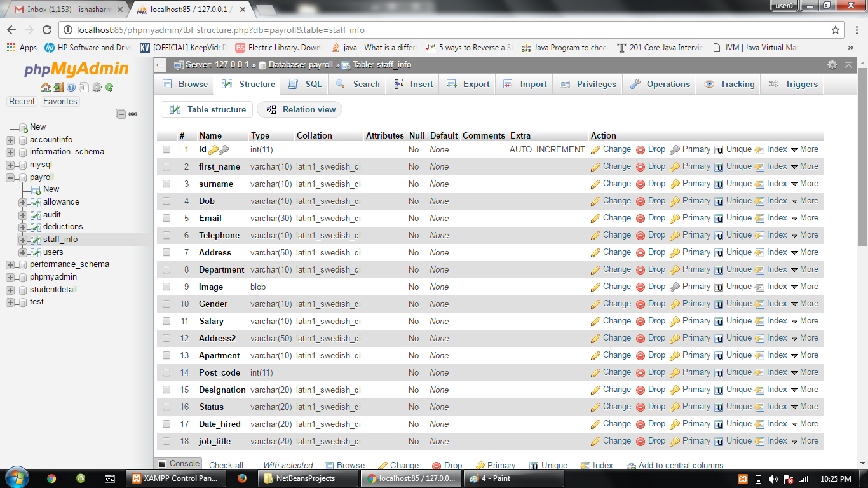This screenshot has height=488, width=868.
Task: Check the checkbox for Address2 column
Action: pyautogui.click(x=166, y=339)
